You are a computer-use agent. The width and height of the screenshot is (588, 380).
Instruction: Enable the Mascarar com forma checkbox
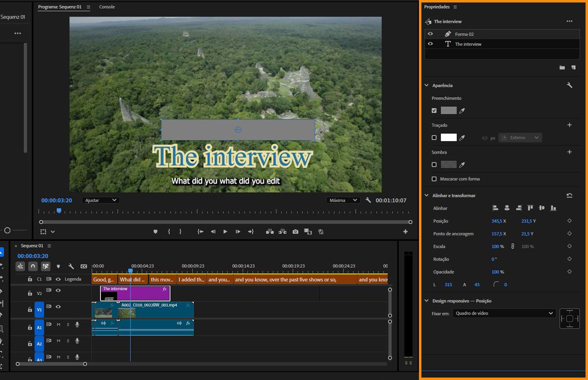pyautogui.click(x=434, y=179)
